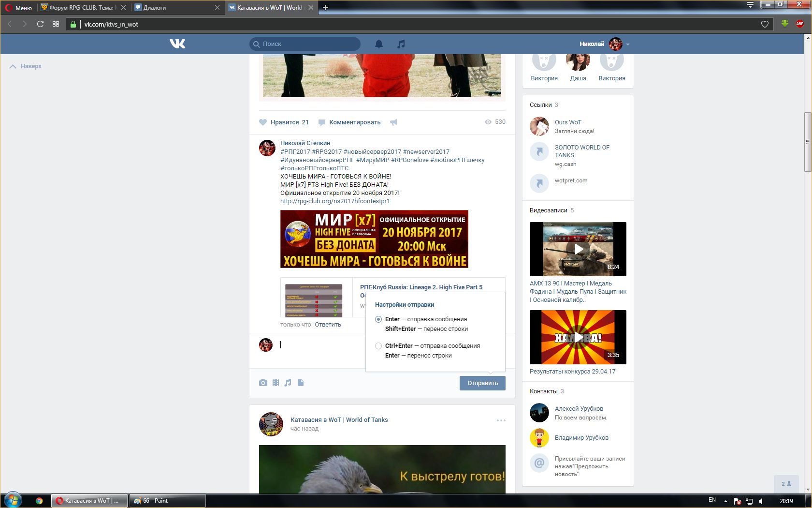Open the Adblock Plus extension icon
Viewport: 812px width, 508px height.
pos(800,24)
